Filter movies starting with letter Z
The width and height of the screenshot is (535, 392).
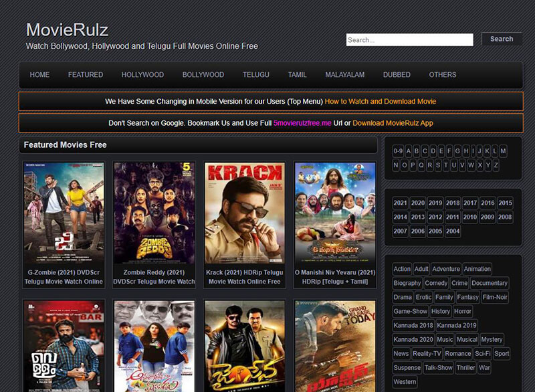496,165
